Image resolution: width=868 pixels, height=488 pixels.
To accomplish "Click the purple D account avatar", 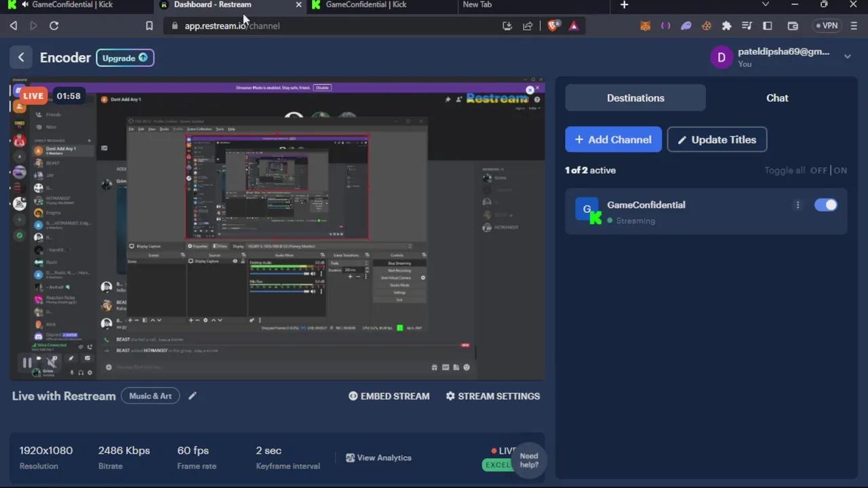I will point(722,58).
